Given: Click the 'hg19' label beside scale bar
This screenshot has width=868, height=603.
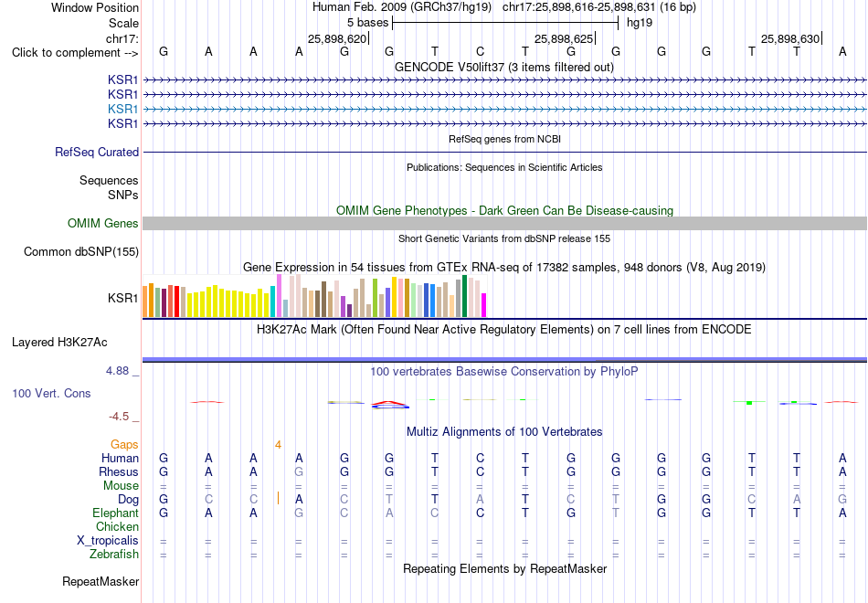Looking at the screenshot, I should [640, 23].
